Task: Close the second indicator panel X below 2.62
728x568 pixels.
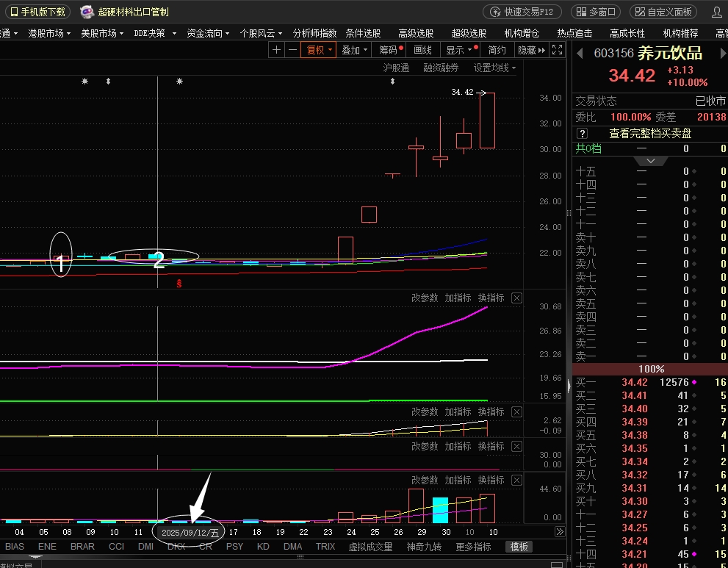Action: click(x=516, y=412)
